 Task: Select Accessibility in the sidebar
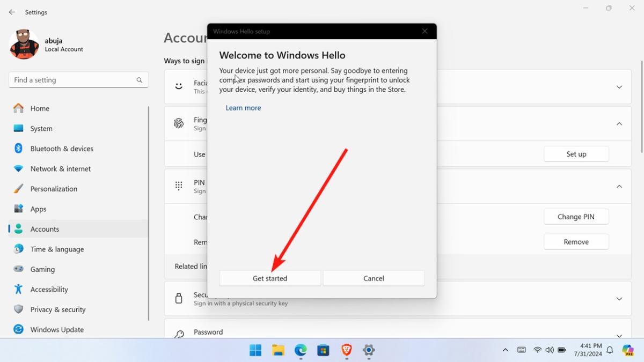48,289
